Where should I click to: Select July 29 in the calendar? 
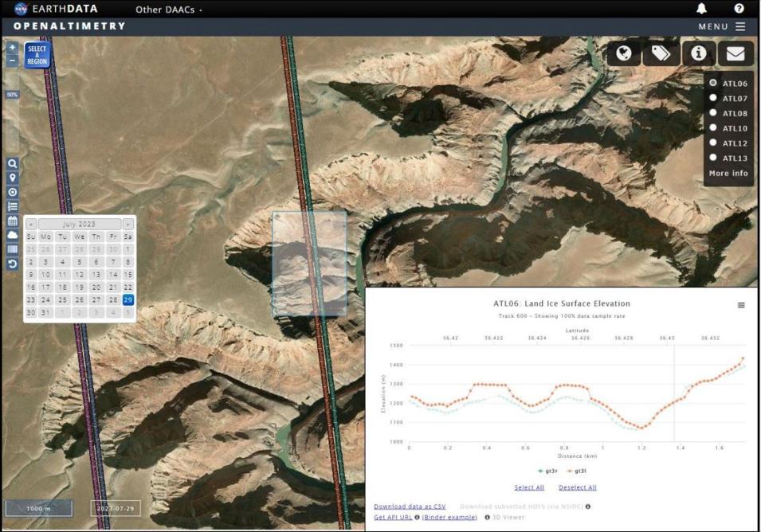[x=128, y=299]
